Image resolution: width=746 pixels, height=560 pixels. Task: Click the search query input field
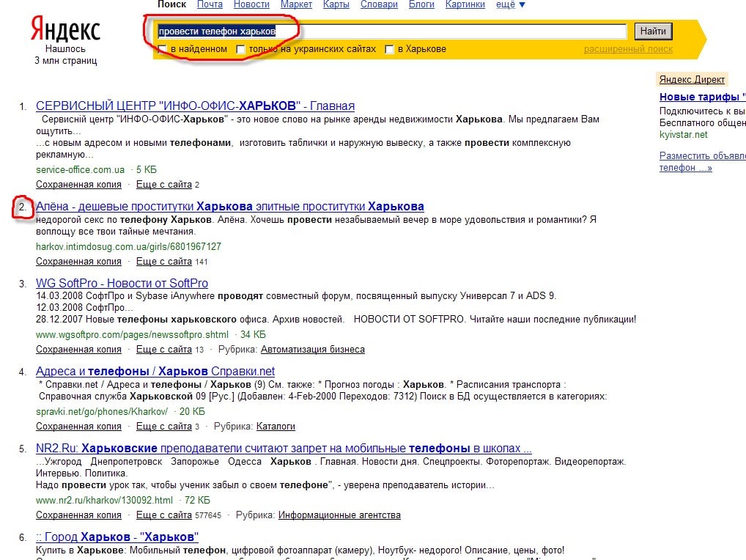pyautogui.click(x=391, y=32)
